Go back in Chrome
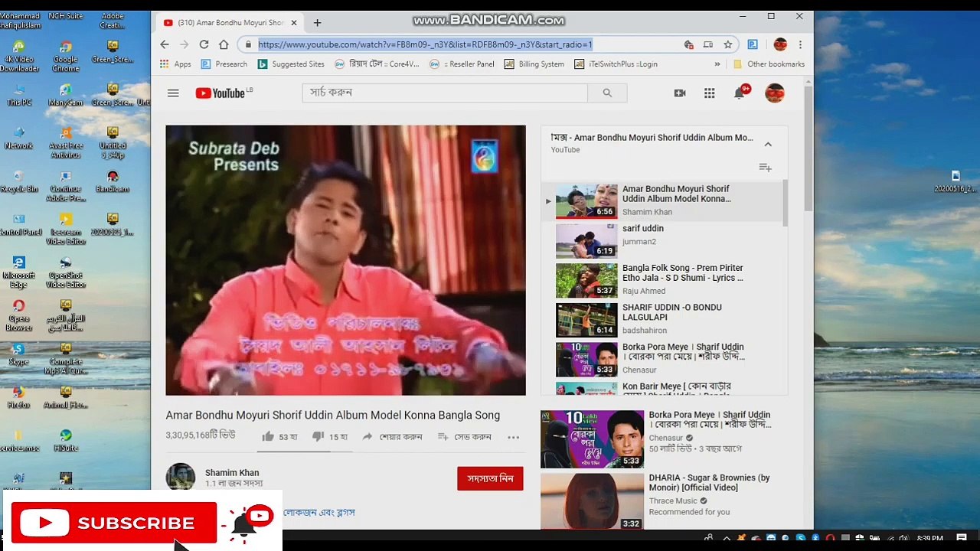This screenshot has height=551, width=980. [x=165, y=44]
